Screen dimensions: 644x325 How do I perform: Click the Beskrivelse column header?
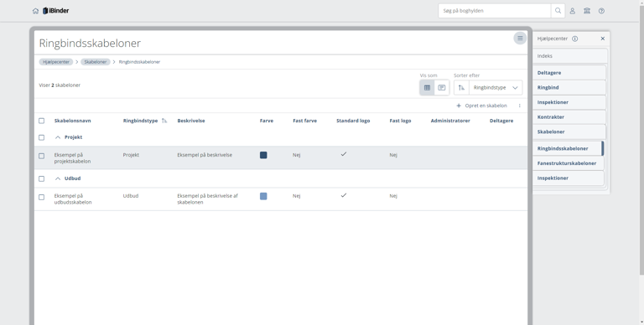(x=191, y=121)
